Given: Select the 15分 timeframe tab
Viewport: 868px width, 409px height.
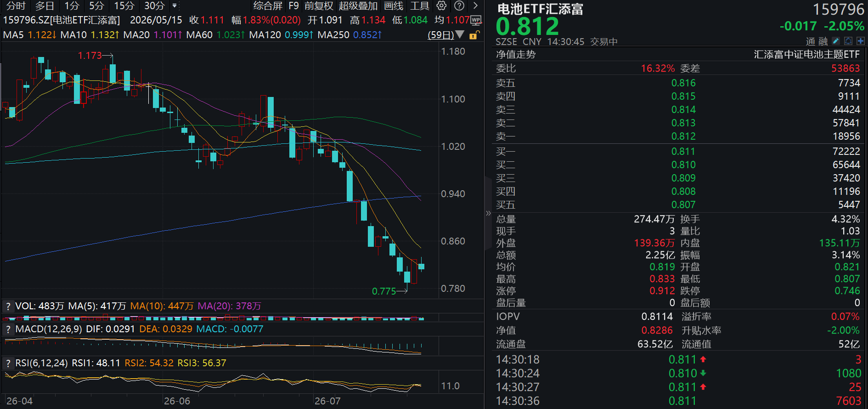Looking at the screenshot, I should tap(124, 6).
